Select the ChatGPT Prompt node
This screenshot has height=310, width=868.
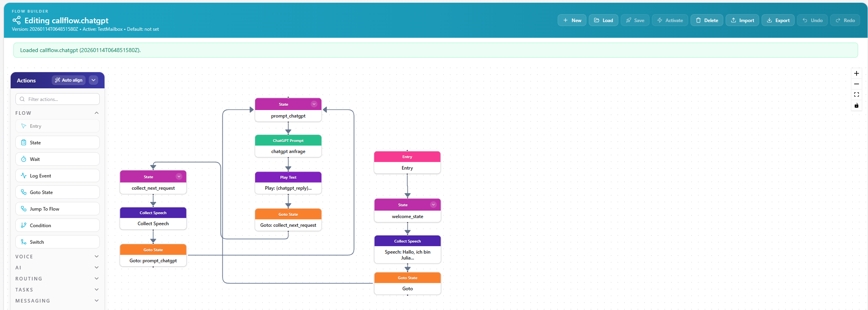[x=288, y=146]
